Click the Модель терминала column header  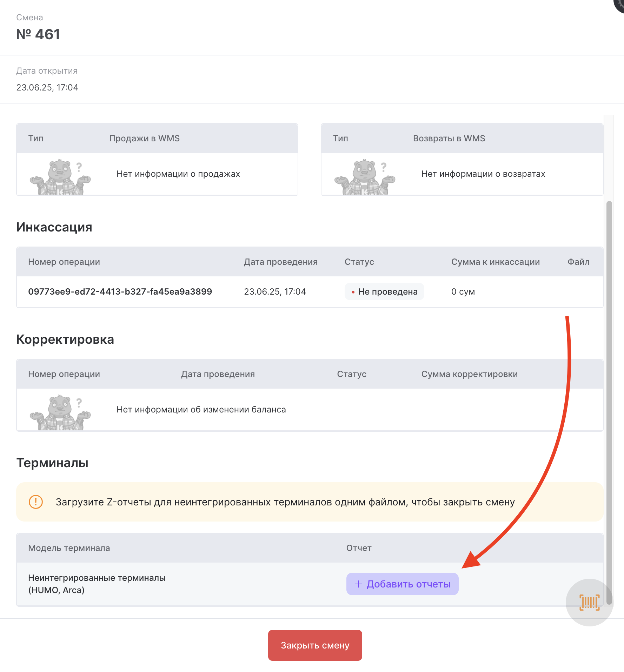[x=69, y=548]
